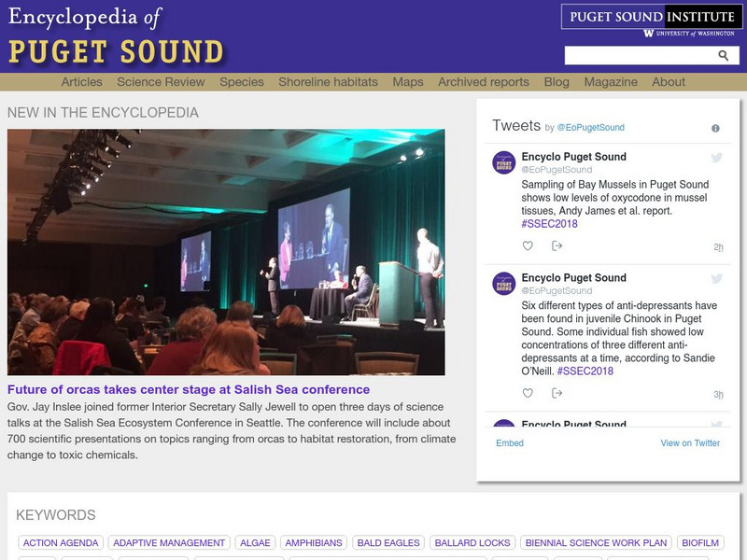Click the Twitter info icon in Tweets header
This screenshot has width=747, height=560.
click(x=715, y=128)
